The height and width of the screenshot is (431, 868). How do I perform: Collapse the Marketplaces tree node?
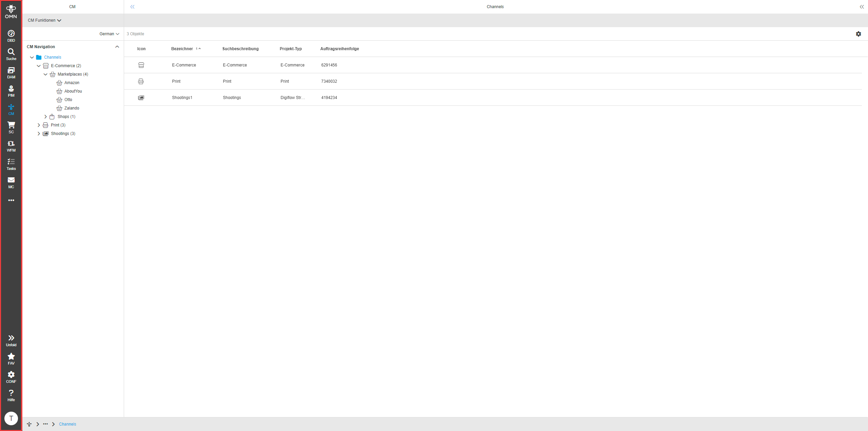click(46, 74)
